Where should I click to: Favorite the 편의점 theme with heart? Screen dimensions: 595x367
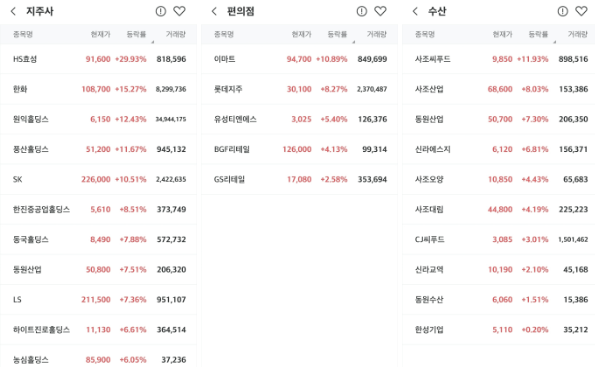point(380,11)
